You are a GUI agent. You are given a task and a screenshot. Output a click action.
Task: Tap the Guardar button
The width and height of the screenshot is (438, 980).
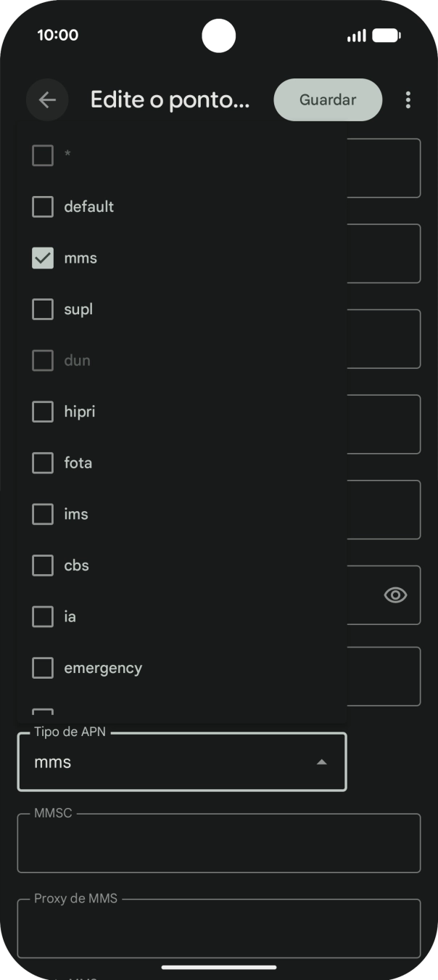(328, 100)
